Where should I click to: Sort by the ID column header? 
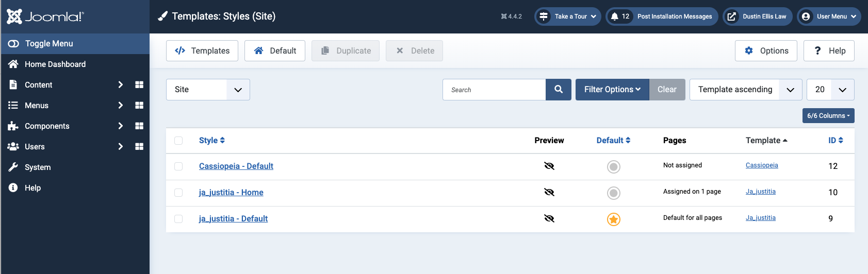tap(836, 141)
